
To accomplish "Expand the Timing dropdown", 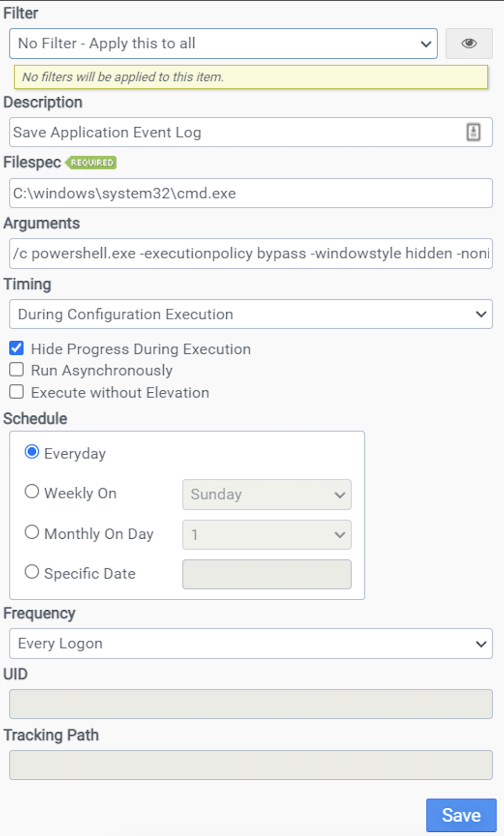I will (x=251, y=314).
